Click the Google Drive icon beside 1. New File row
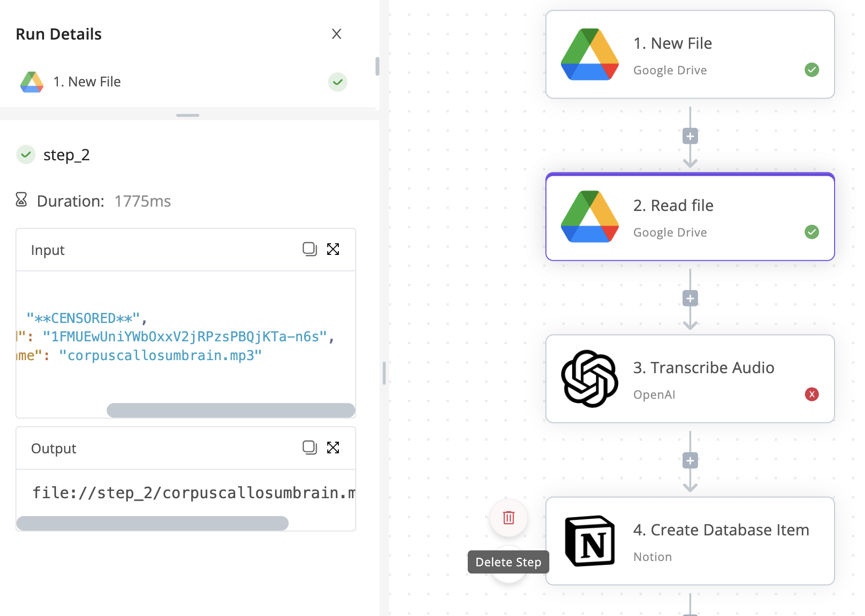This screenshot has width=865, height=616. (x=32, y=82)
